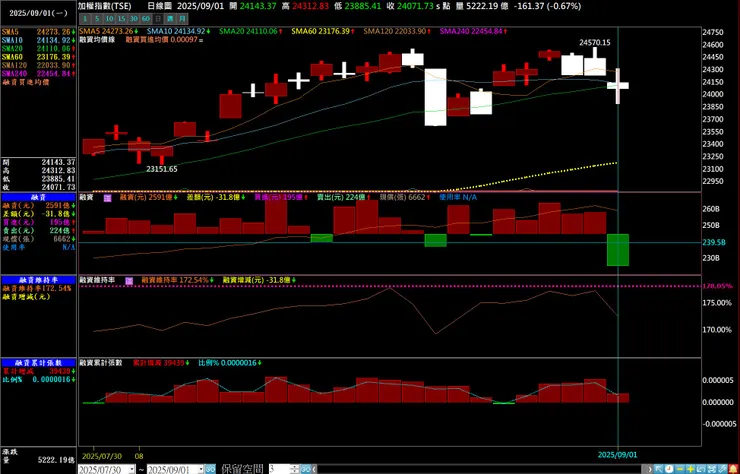Switch to weekly (週) chart
Viewport: 740px width, 474px height.
coord(170,19)
